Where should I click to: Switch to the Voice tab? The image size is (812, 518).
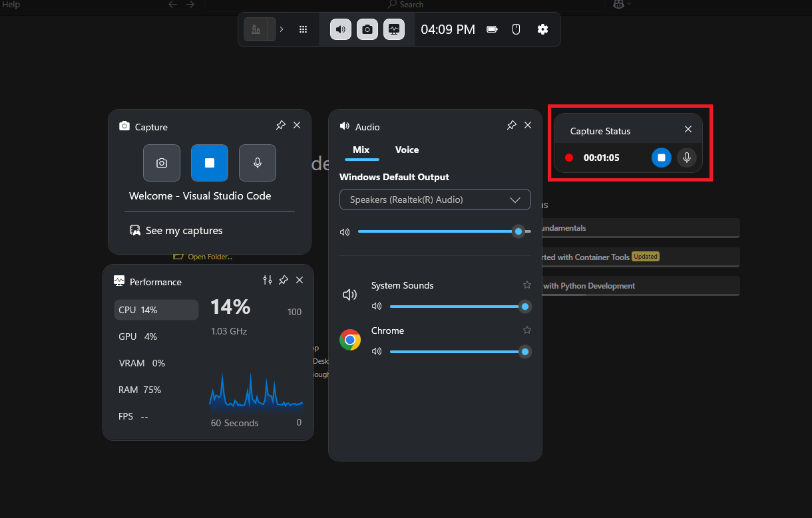[x=407, y=150]
